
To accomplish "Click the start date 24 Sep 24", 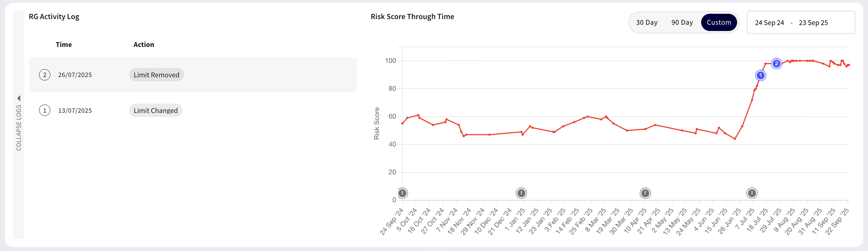I will point(769,23).
